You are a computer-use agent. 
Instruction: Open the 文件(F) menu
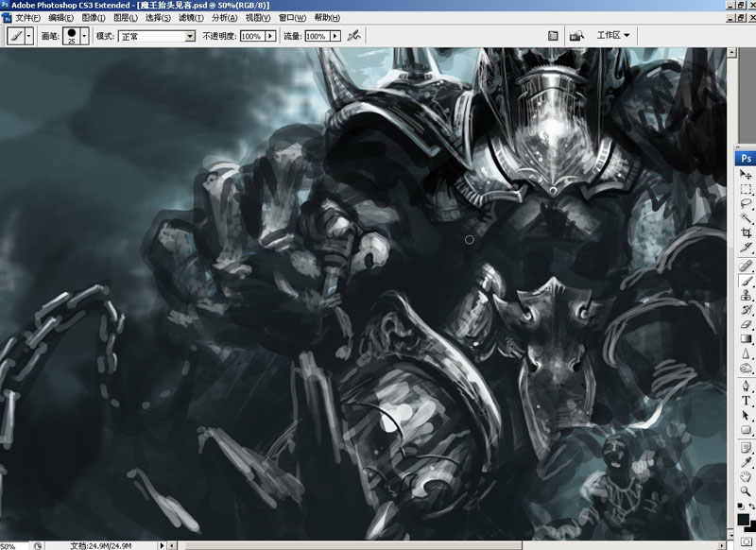(x=28, y=18)
